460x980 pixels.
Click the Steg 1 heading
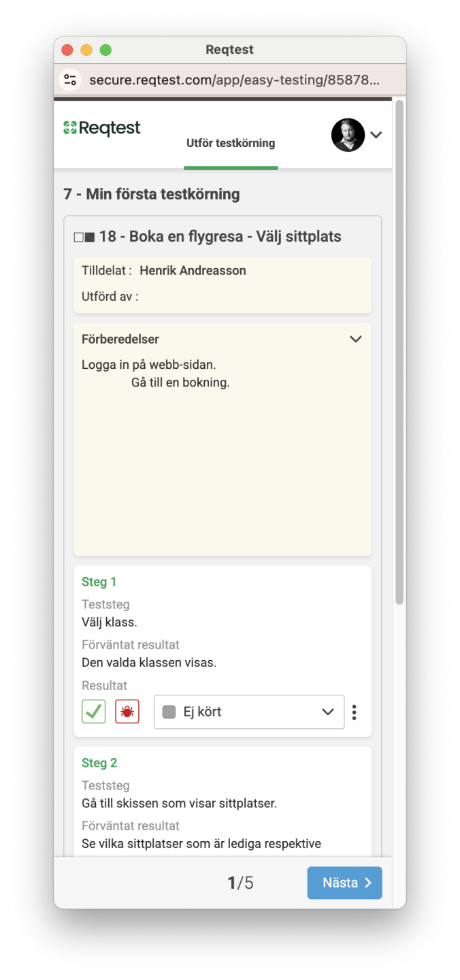pos(99,582)
